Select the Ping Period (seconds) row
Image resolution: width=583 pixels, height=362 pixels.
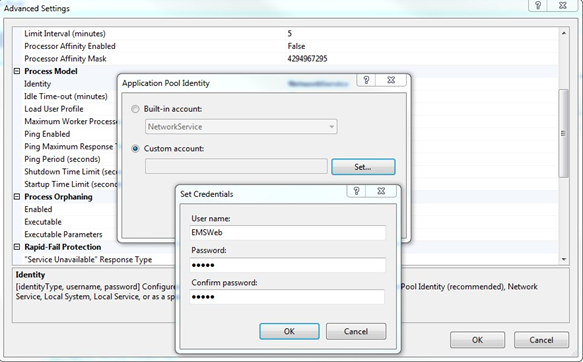coord(71,159)
